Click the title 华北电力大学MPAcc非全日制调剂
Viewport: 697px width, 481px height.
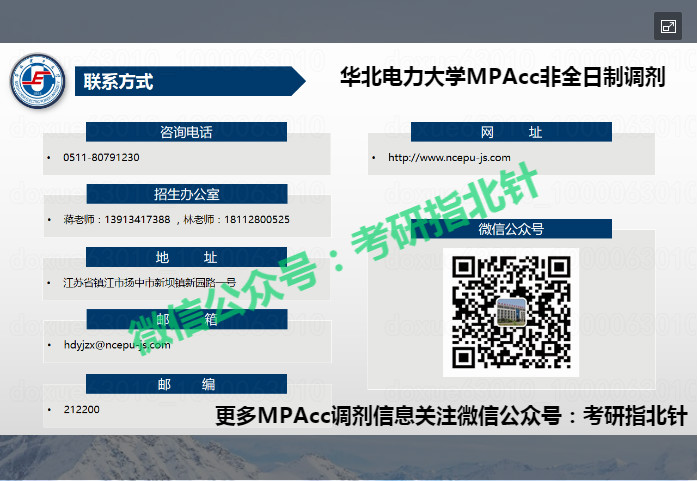tap(503, 77)
